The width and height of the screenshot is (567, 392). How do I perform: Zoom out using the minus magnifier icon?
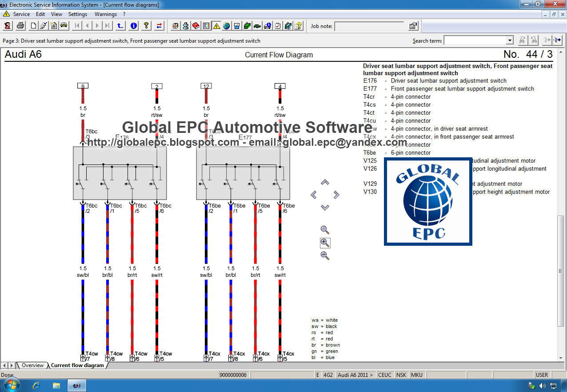(325, 256)
